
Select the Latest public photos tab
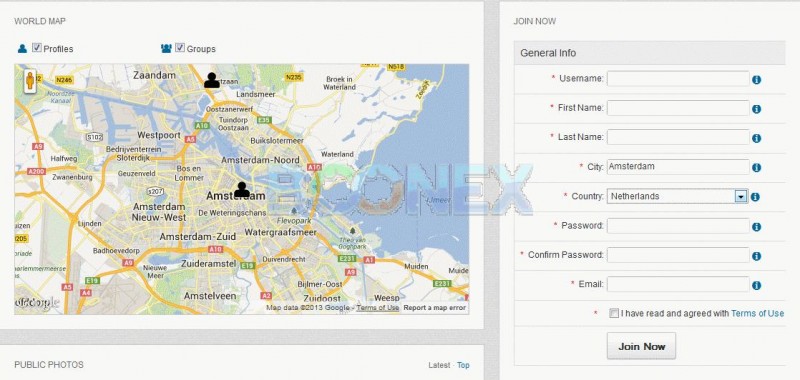pyautogui.click(x=439, y=365)
